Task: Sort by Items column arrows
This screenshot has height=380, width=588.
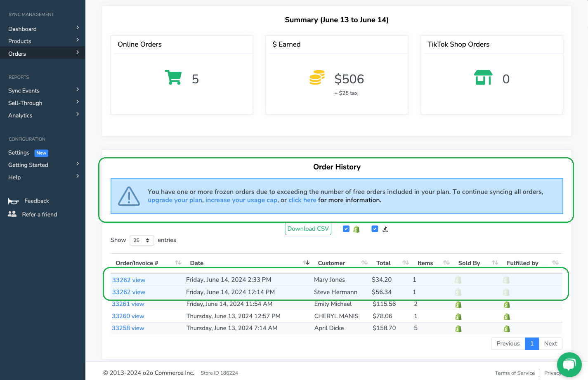Action: click(446, 262)
